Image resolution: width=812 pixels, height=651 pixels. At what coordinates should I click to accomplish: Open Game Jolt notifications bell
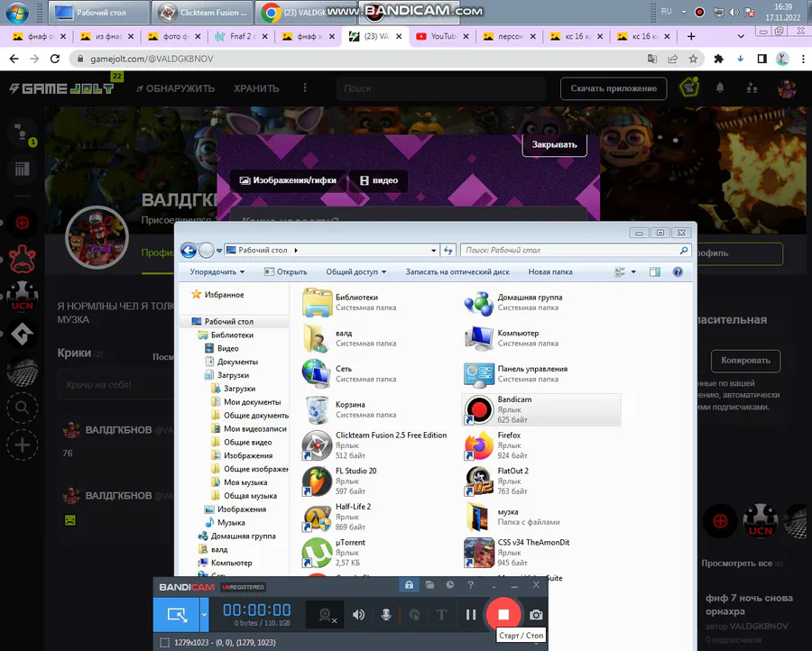pyautogui.click(x=720, y=88)
